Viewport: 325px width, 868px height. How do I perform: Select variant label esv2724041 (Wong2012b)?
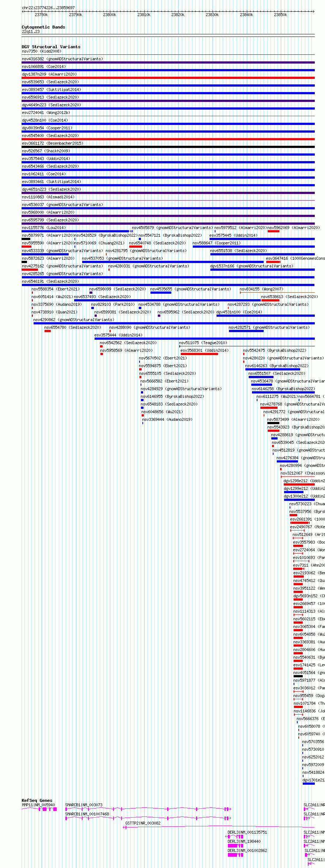click(x=46, y=113)
